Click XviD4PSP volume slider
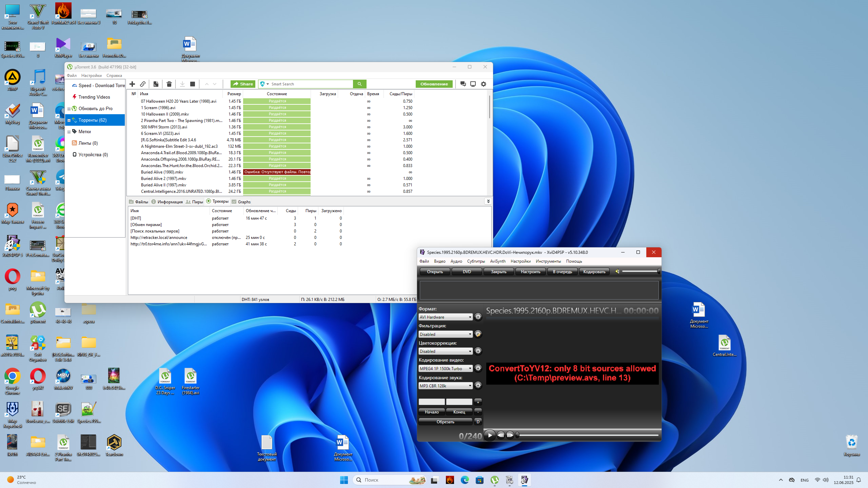868x488 pixels. click(x=641, y=271)
